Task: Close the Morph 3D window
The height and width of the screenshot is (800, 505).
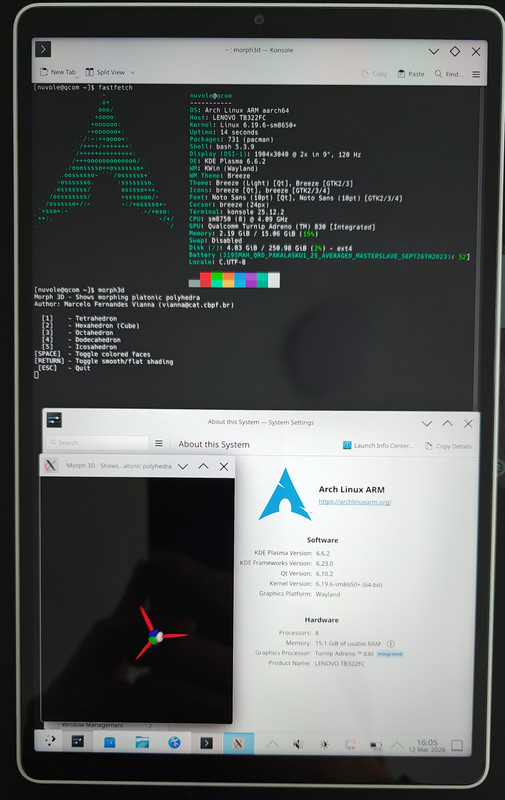Action: (x=223, y=466)
